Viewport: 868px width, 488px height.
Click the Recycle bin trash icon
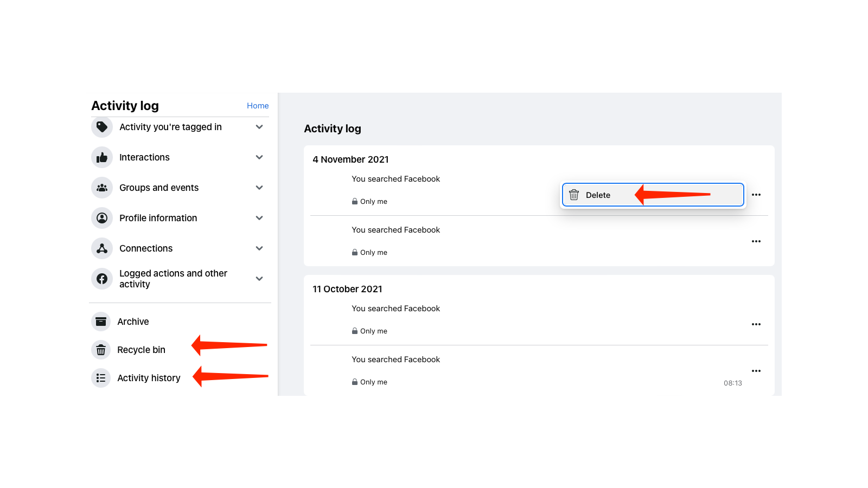(x=101, y=350)
